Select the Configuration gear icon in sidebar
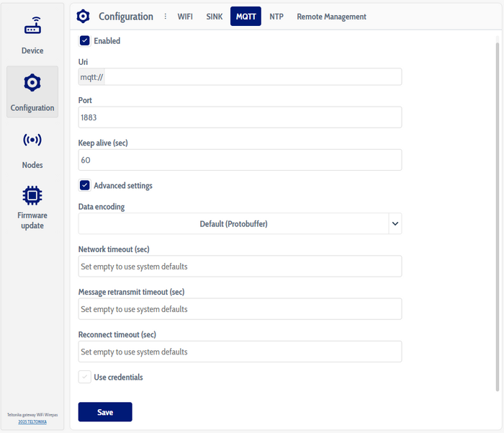 tap(32, 84)
